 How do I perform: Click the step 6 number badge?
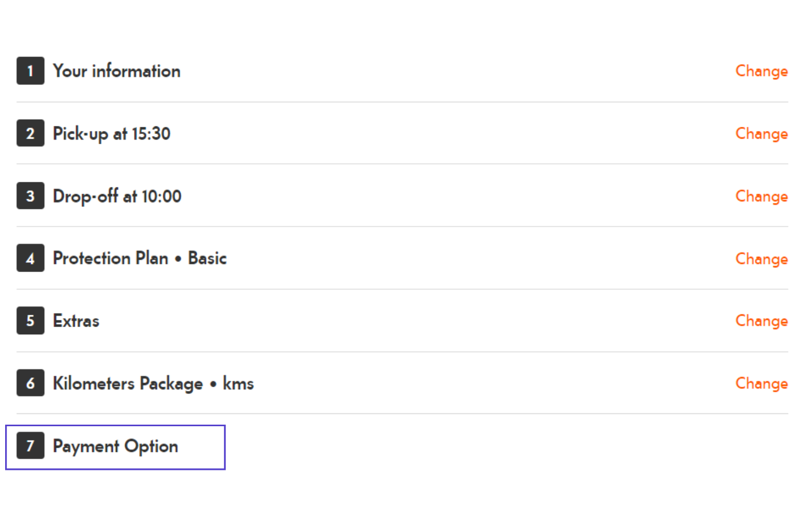(x=30, y=383)
